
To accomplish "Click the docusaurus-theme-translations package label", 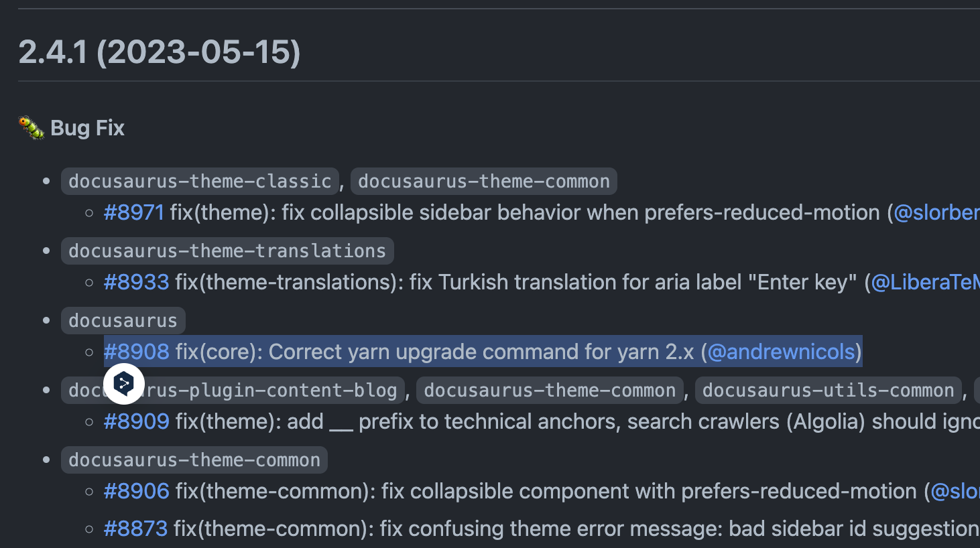I will [x=227, y=251].
